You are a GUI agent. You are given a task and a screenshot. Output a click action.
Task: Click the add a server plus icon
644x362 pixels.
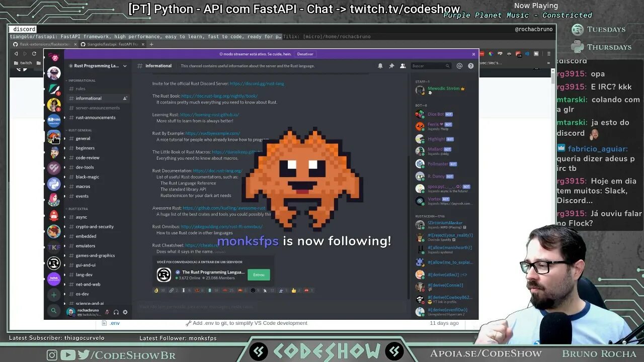click(54, 295)
